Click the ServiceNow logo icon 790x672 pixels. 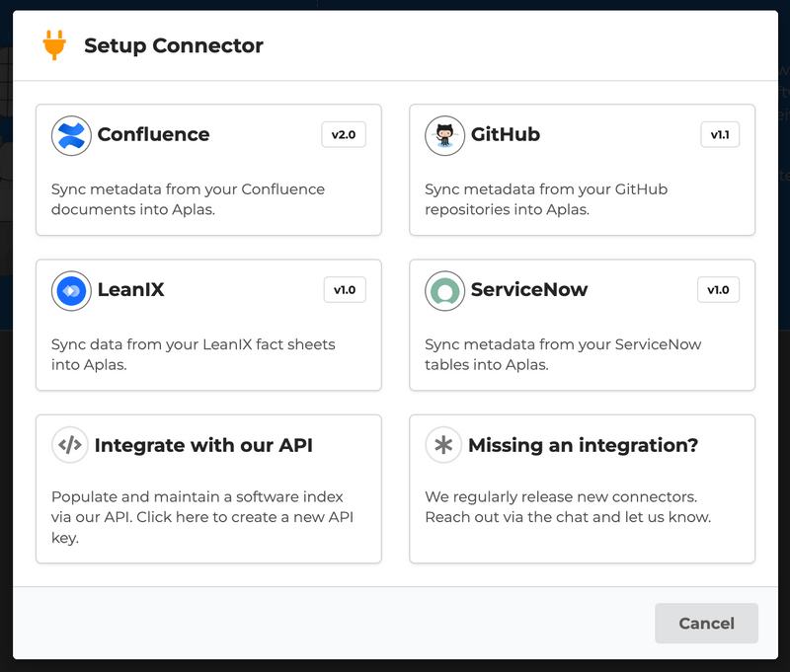pyautogui.click(x=444, y=291)
